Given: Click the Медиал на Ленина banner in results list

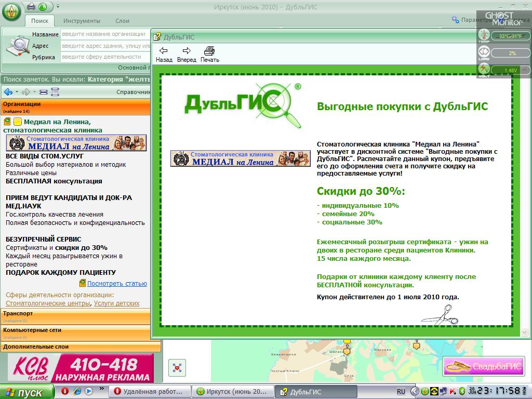Looking at the screenshot, I should [76, 143].
